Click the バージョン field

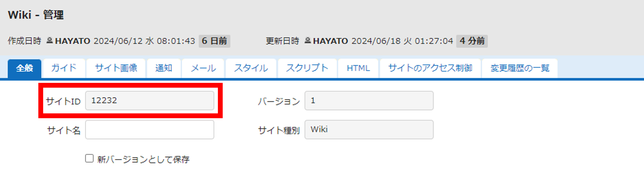[x=369, y=101]
